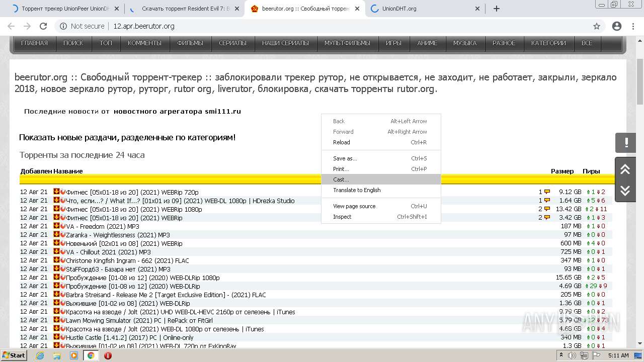Open torrent StaFFорд63 - Базара нет MP3
This screenshot has height=362, width=644.
click(118, 269)
